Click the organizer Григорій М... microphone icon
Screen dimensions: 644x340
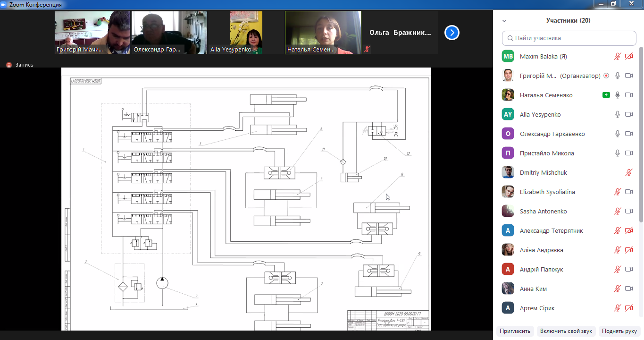click(617, 76)
